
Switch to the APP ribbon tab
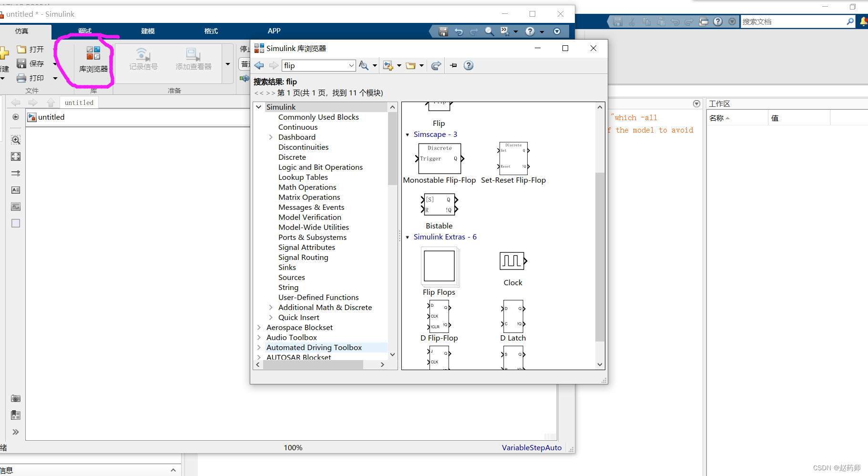coord(274,31)
